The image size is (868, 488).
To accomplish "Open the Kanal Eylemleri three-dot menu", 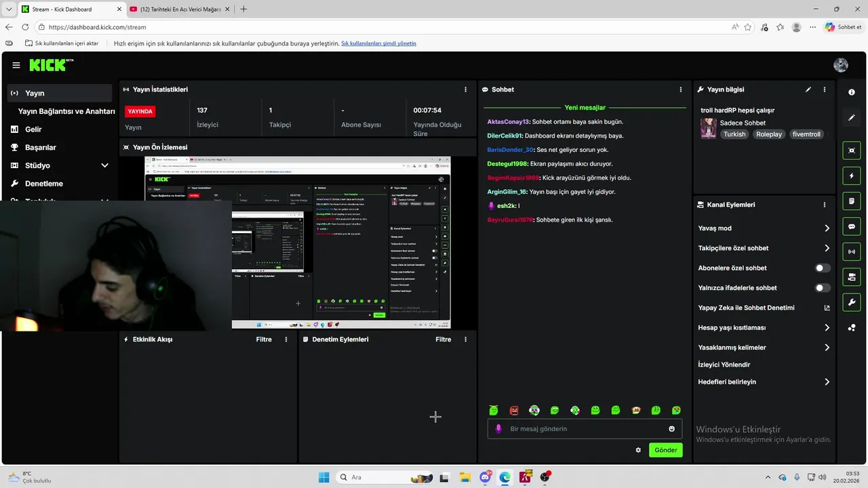I will tap(825, 205).
